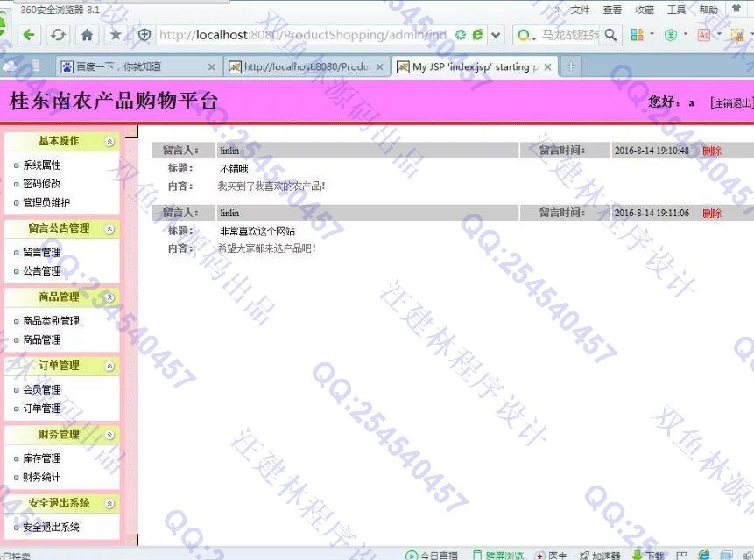Open the 收藏 menu

(x=645, y=10)
